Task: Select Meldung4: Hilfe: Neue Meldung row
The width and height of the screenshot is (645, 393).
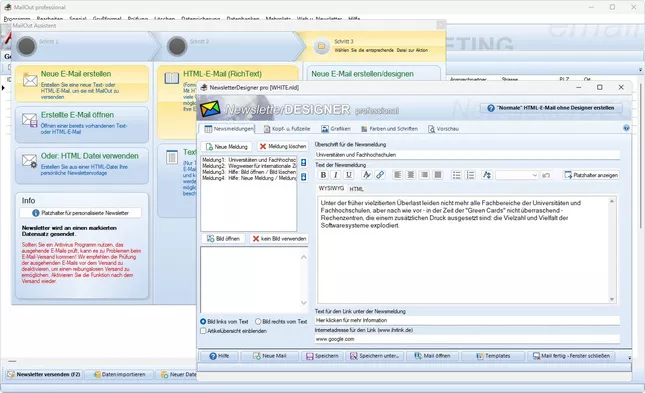Action: point(249,178)
